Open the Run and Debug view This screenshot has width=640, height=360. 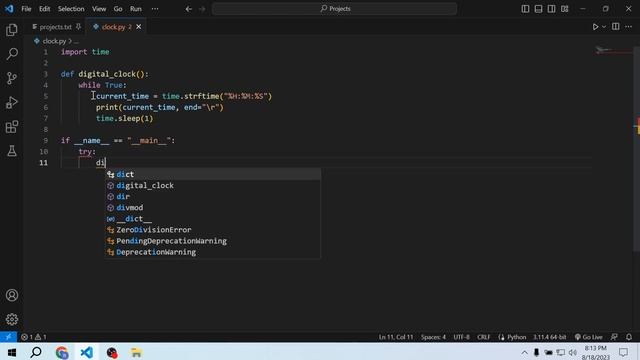point(12,102)
